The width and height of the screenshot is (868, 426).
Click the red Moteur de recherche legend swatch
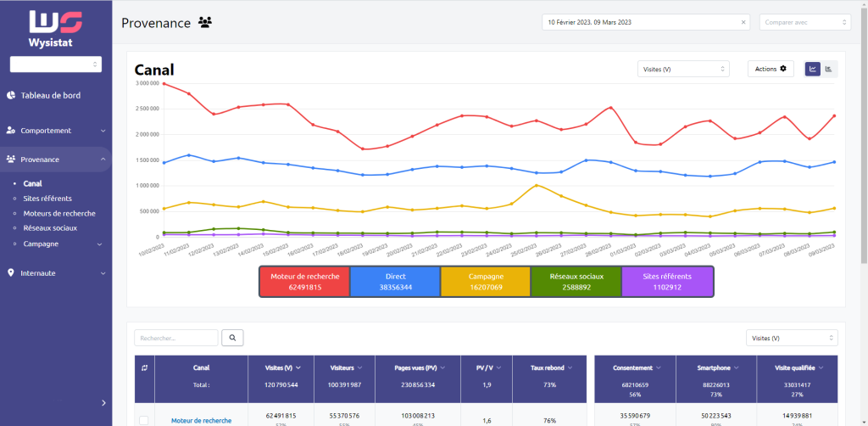(303, 282)
